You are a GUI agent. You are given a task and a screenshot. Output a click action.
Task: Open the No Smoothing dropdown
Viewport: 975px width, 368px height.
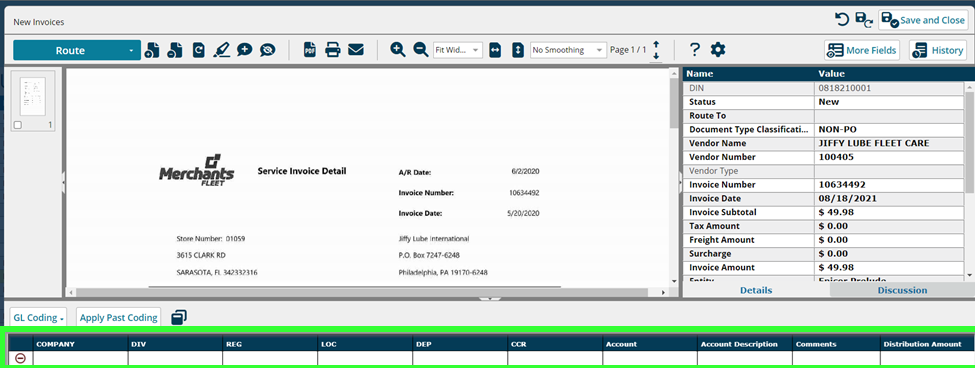click(568, 50)
